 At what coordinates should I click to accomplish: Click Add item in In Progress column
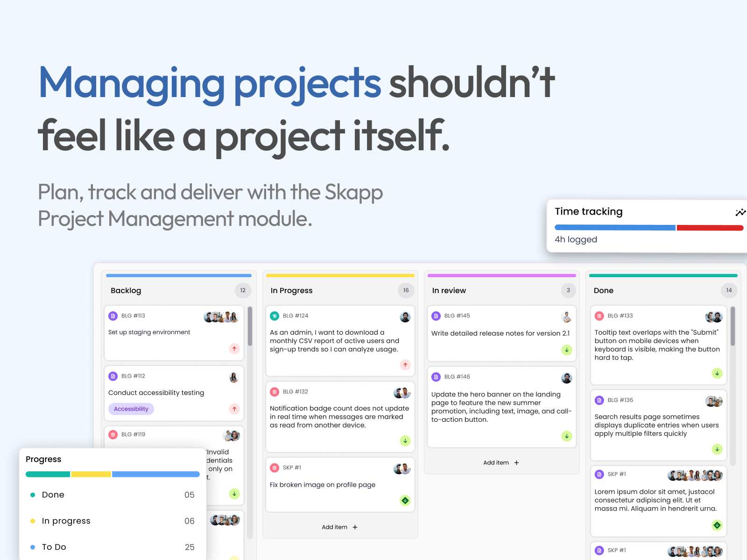pyautogui.click(x=339, y=527)
